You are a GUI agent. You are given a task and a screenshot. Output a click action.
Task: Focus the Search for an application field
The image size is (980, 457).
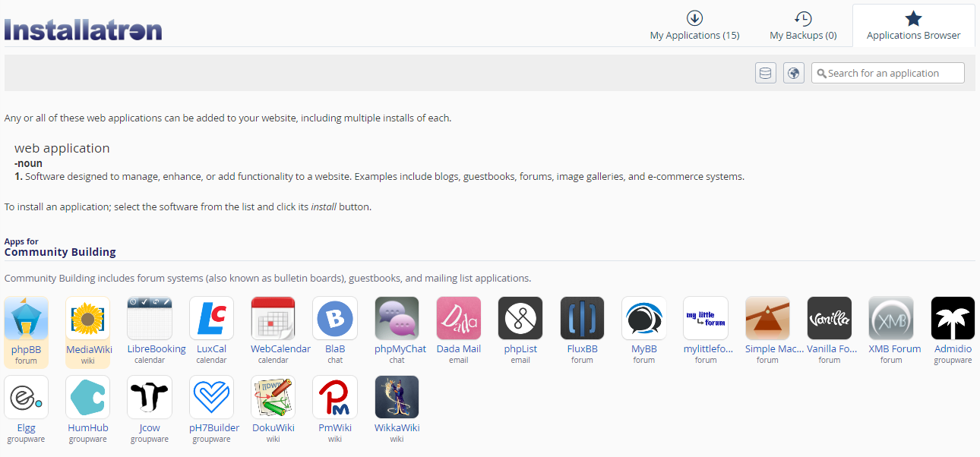(888, 73)
